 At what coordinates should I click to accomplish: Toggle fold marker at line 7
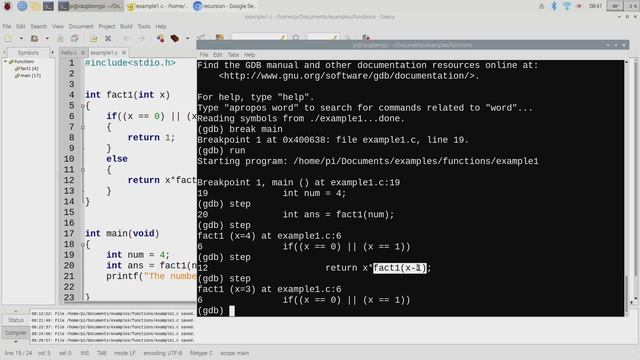(82, 127)
